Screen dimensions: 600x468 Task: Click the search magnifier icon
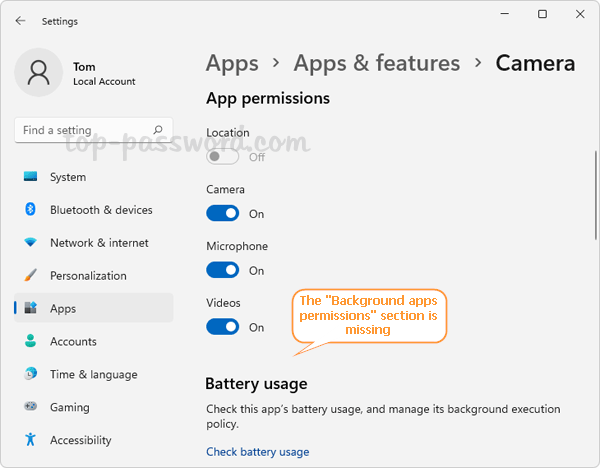coord(158,130)
